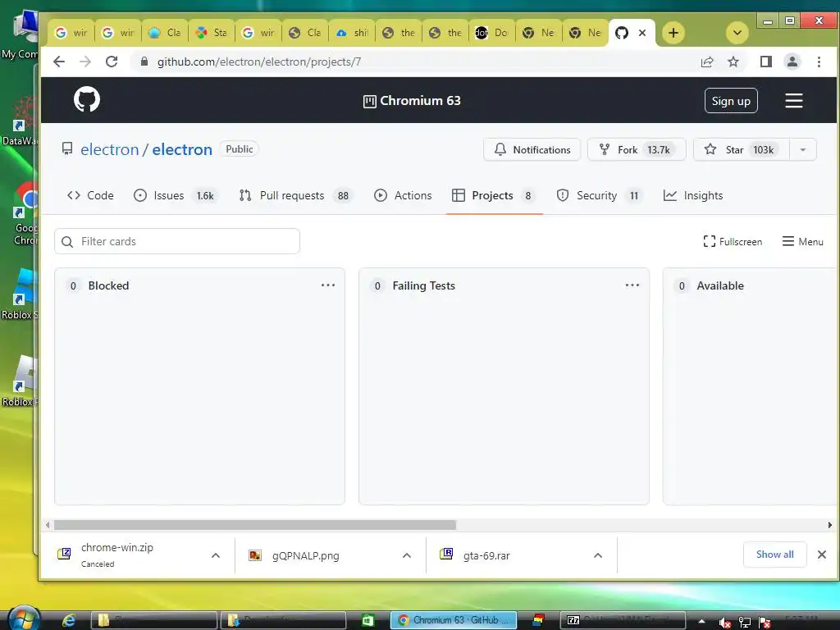Reload the current page
This screenshot has height=630, width=840.
coord(112,62)
